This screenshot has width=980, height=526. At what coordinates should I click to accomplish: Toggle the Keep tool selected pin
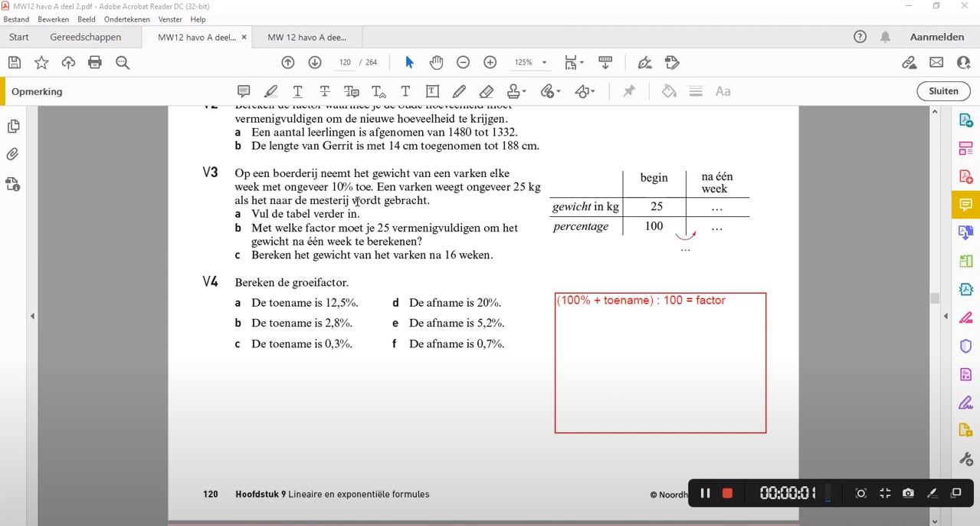tap(629, 91)
